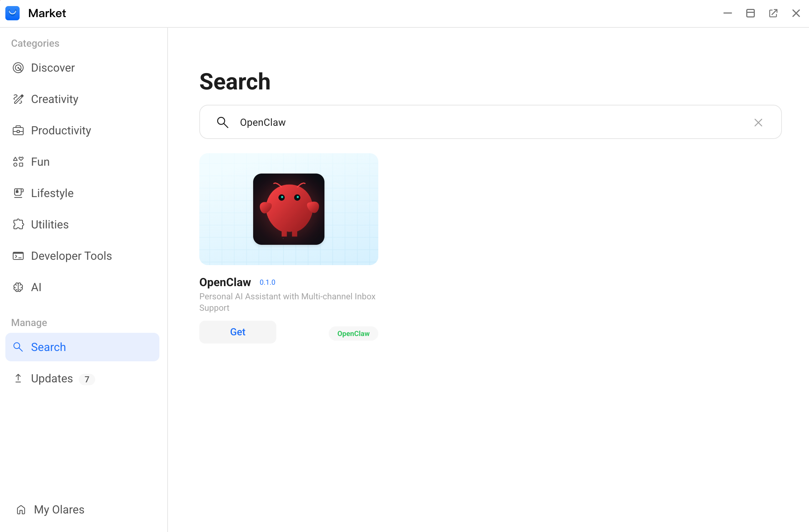Get the OpenClaw app
This screenshot has width=809, height=532.
click(237, 332)
